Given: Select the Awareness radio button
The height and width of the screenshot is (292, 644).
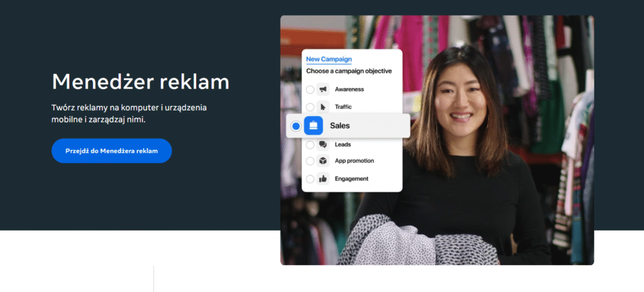Looking at the screenshot, I should 310,90.
